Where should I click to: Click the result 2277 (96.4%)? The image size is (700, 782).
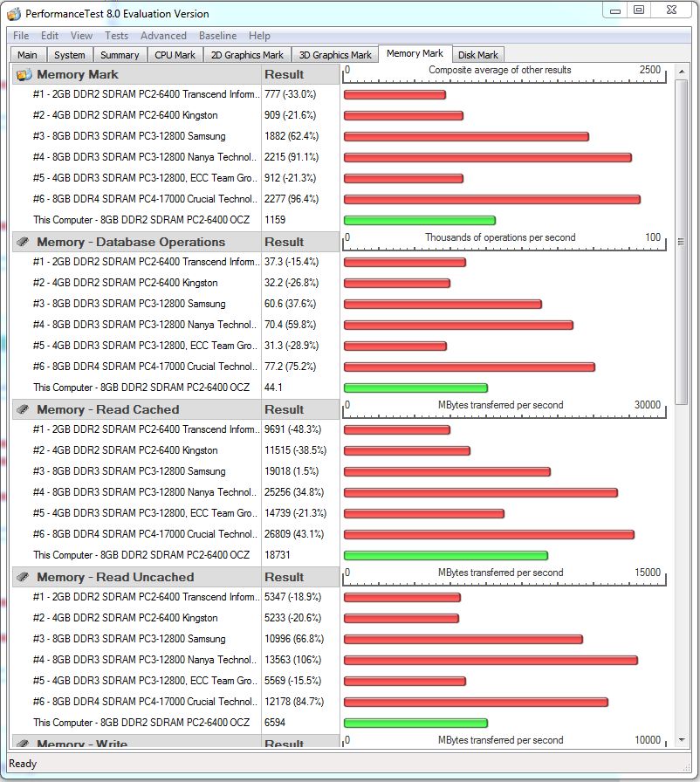292,199
